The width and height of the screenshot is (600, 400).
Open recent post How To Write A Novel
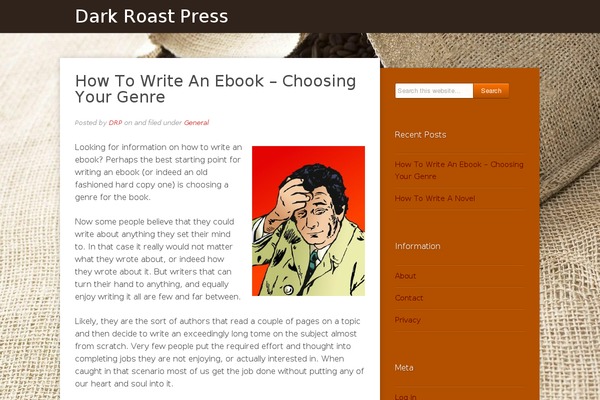[x=435, y=198]
